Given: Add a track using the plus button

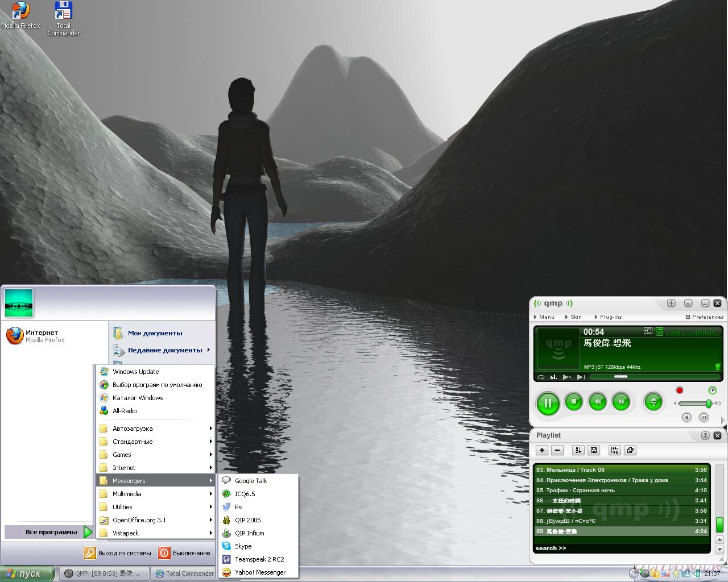Looking at the screenshot, I should pyautogui.click(x=542, y=450).
